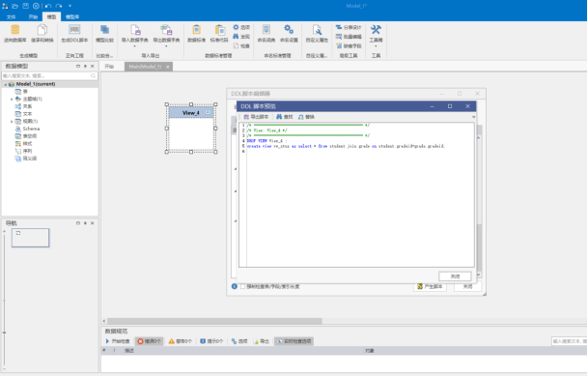The height and width of the screenshot is (376, 588).
Task: Open naming settings (命名设置) gears icon
Action: [289, 34]
